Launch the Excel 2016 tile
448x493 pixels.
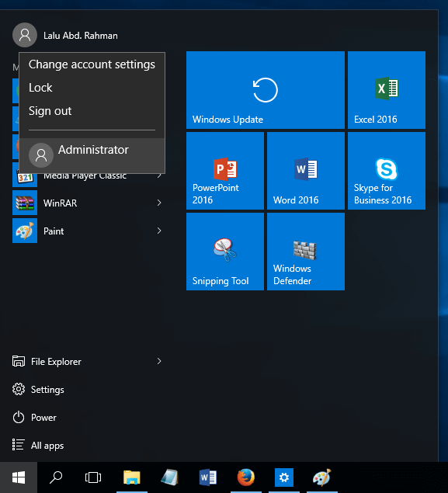[387, 90]
